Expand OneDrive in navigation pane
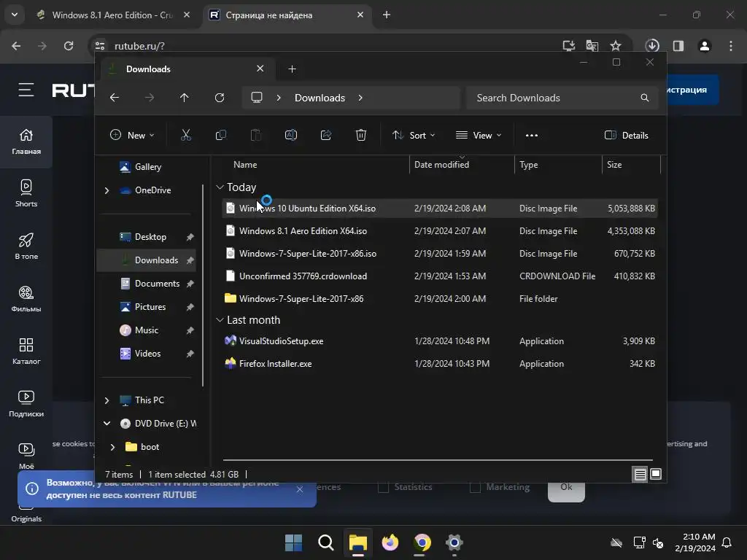This screenshot has width=747, height=560. (x=107, y=190)
